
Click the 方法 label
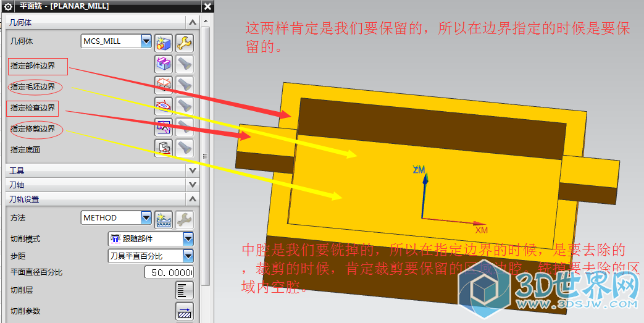pos(18,218)
